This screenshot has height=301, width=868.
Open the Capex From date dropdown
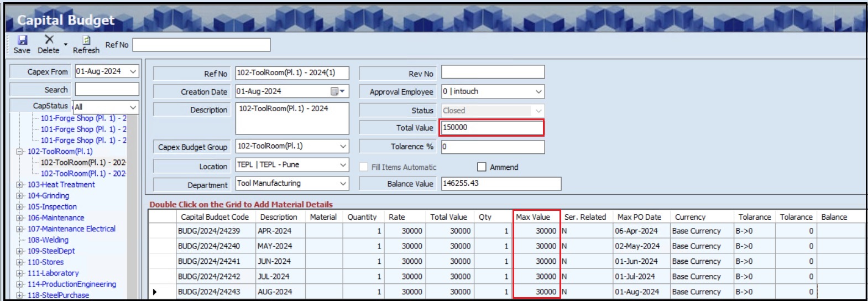[x=133, y=71]
